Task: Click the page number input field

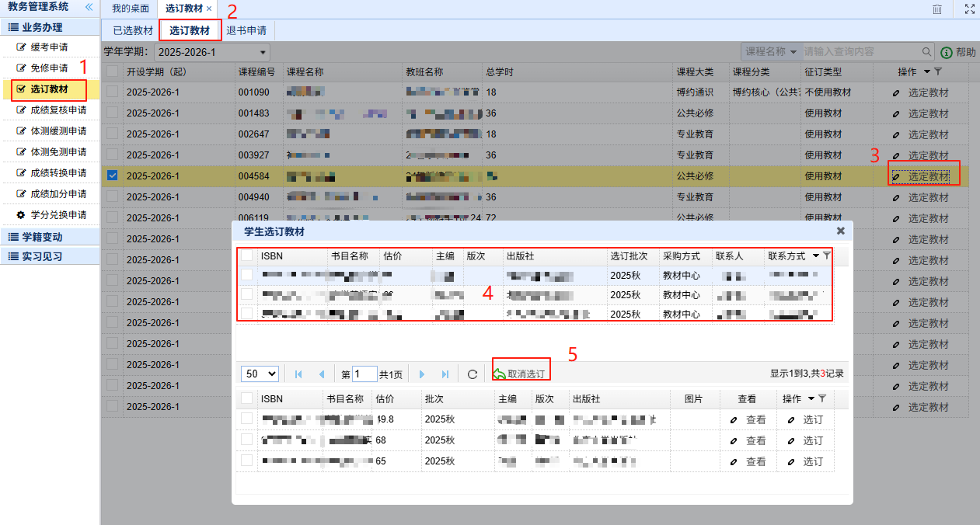Action: point(364,374)
